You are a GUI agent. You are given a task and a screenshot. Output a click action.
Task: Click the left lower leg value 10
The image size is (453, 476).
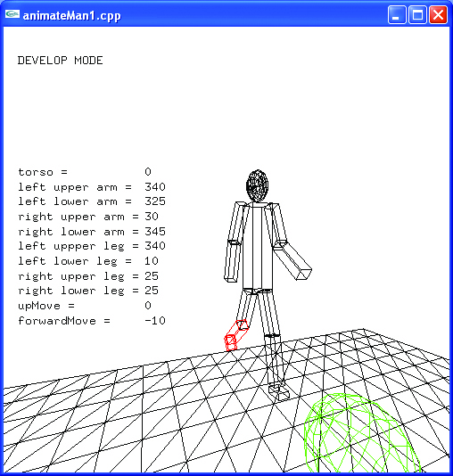(x=152, y=261)
